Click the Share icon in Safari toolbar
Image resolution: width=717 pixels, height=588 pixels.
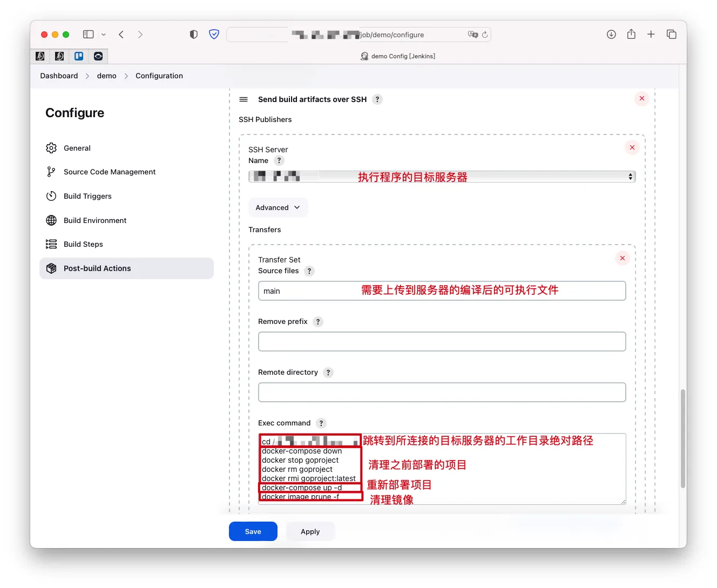631,35
